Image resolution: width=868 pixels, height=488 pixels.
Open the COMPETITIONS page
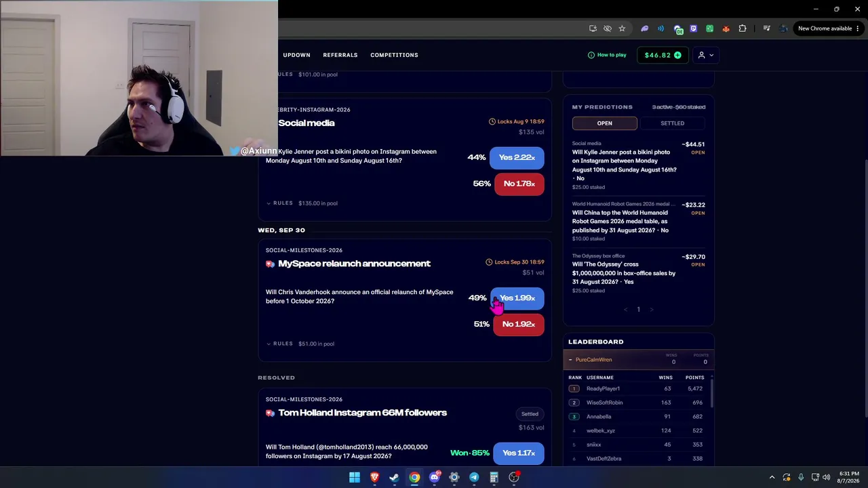tap(394, 55)
